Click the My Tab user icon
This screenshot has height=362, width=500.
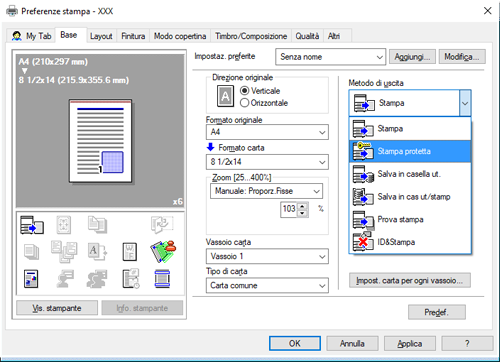pos(17,36)
